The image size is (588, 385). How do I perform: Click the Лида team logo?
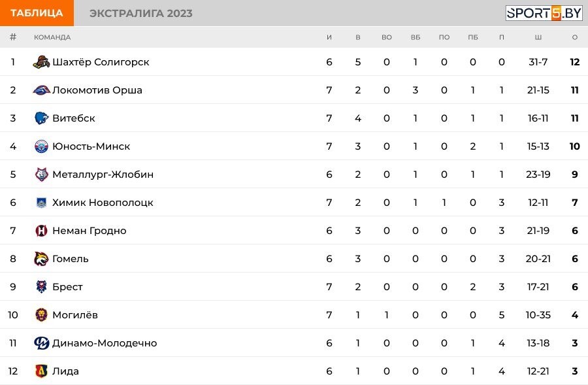pyautogui.click(x=41, y=371)
